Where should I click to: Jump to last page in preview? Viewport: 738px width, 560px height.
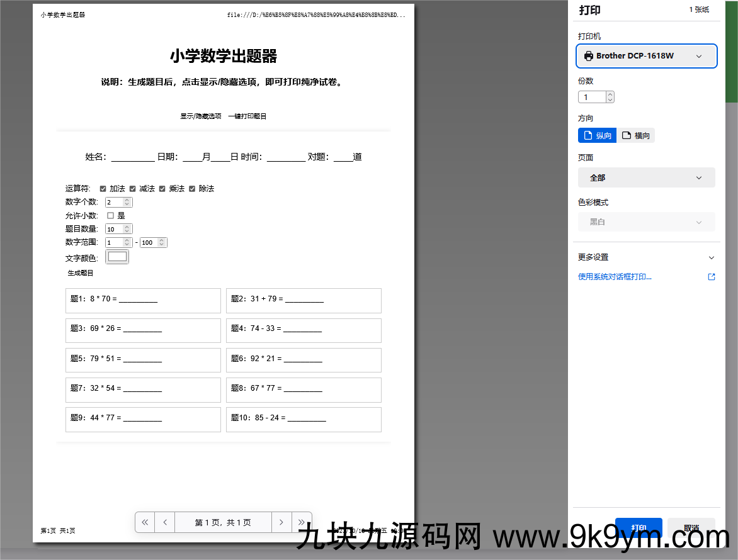(302, 522)
